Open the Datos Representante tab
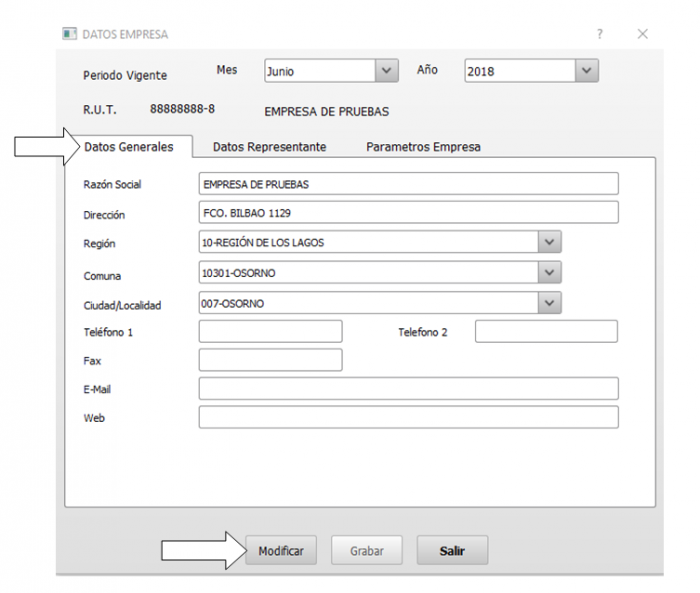 (269, 147)
